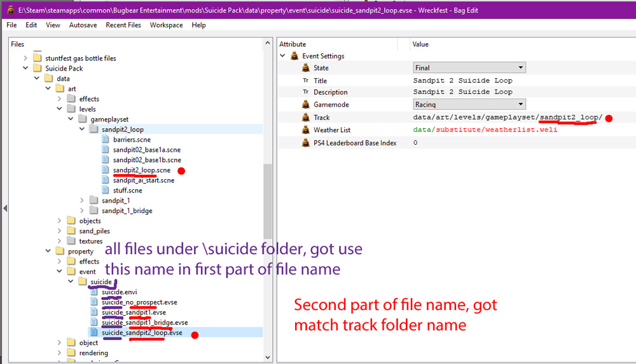
Task: Click the bag icon beside Gamemode
Action: pyautogui.click(x=306, y=105)
